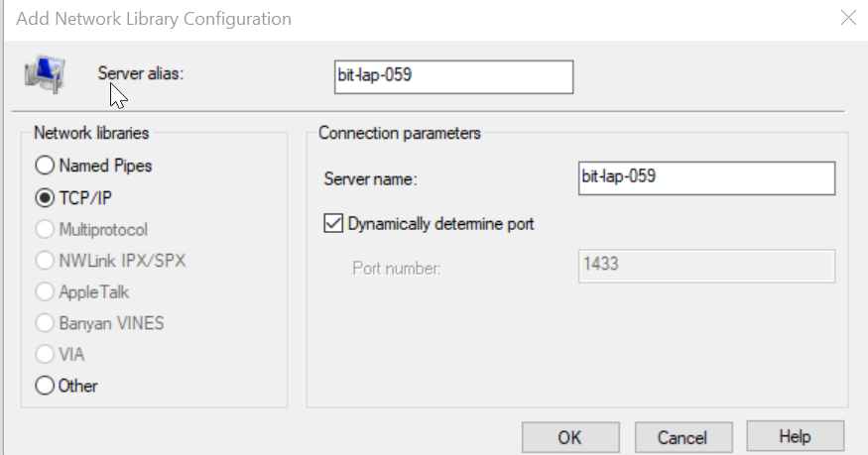Confirm with the OK button
Viewport: 868px width, 455px height.
click(570, 438)
